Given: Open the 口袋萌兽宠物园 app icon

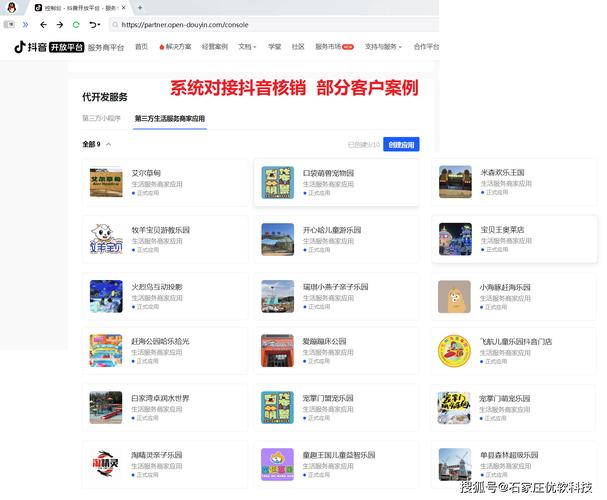Looking at the screenshot, I should click(x=278, y=182).
